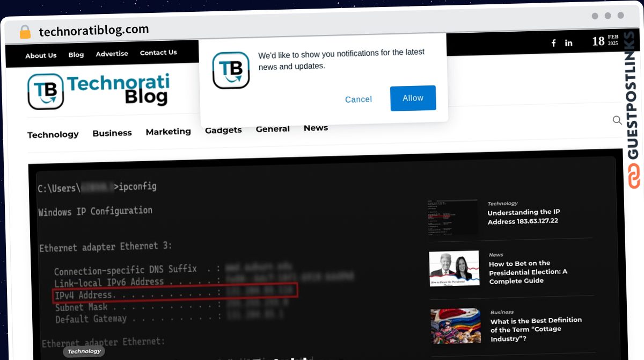
Task: Open the LinkedIn icon link
Action: click(569, 43)
